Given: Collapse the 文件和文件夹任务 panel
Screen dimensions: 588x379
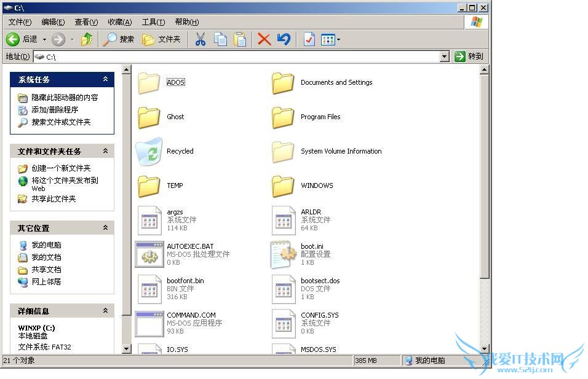Looking at the screenshot, I should 105,151.
